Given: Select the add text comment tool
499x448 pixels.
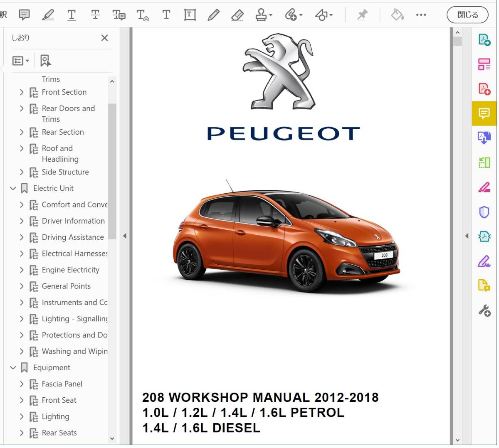Looking at the screenshot, I should (x=166, y=15).
